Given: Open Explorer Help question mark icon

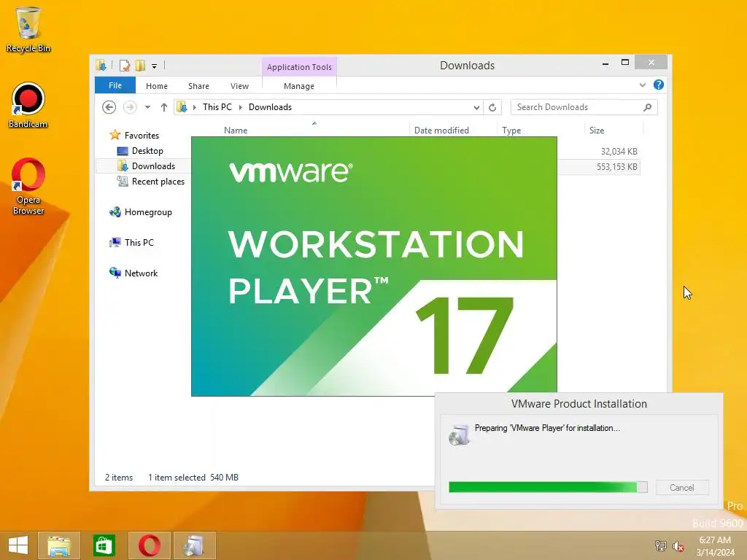Looking at the screenshot, I should (659, 85).
